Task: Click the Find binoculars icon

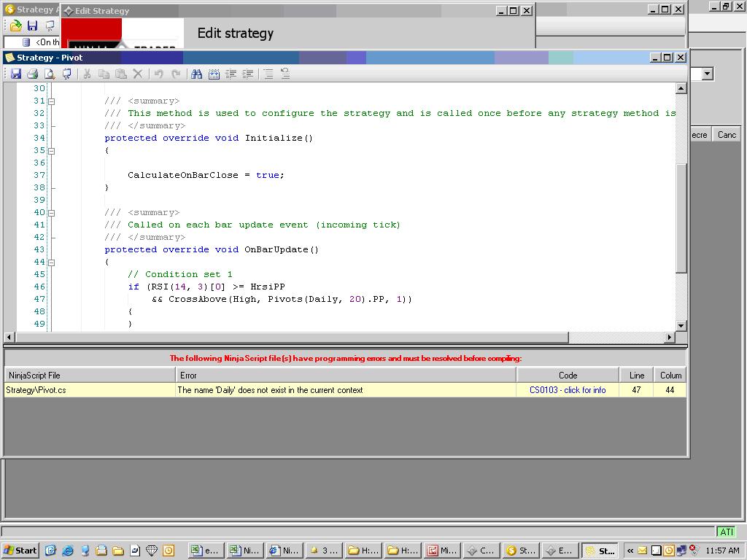Action: [196, 74]
